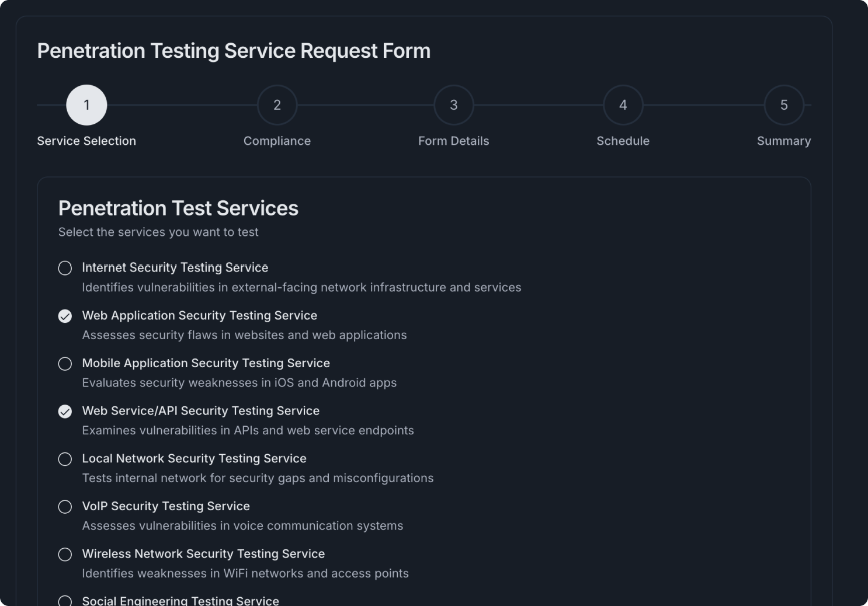Click the Summary step label

784,141
